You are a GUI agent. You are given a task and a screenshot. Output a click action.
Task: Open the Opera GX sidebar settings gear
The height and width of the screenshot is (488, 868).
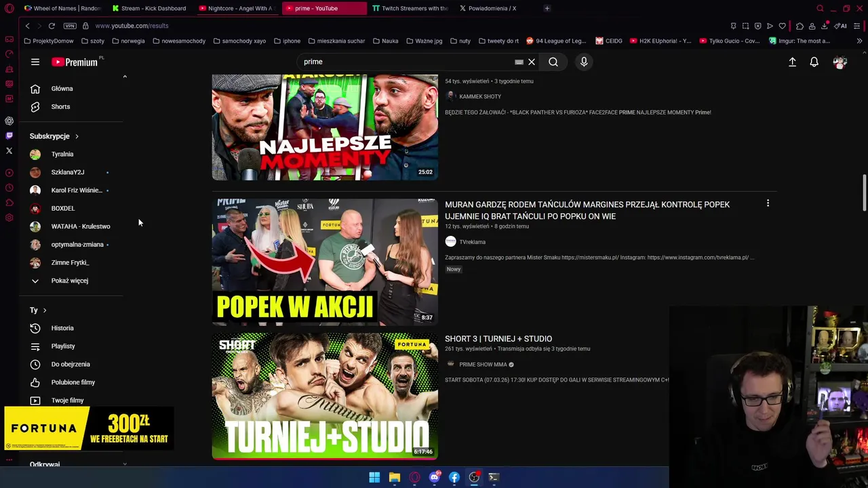(x=9, y=218)
